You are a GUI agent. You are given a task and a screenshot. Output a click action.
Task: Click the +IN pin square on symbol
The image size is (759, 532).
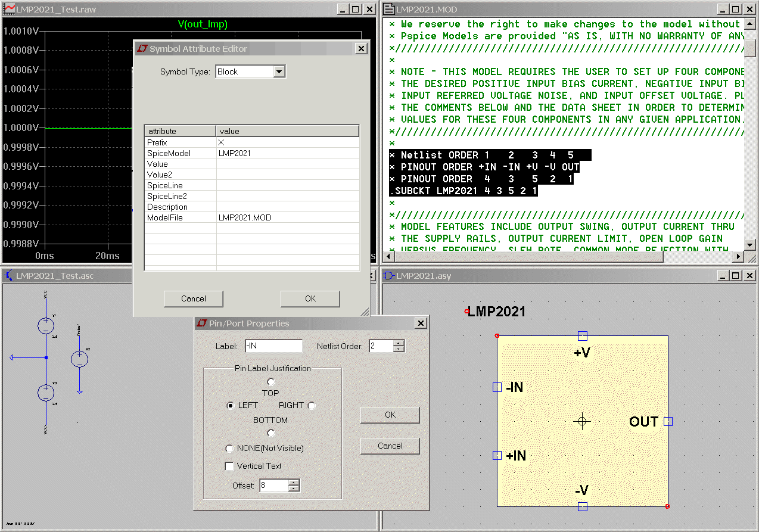pos(497,456)
